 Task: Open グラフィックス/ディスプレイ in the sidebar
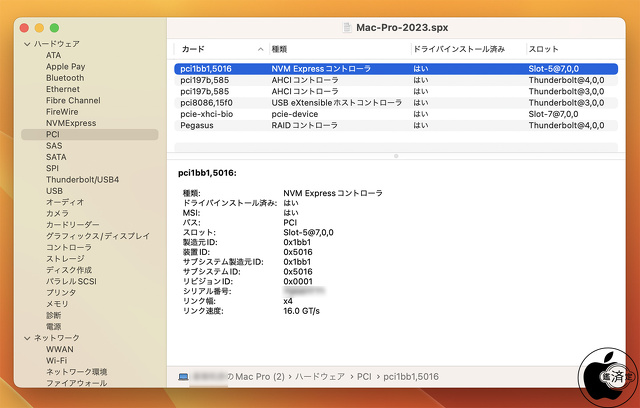(x=98, y=236)
